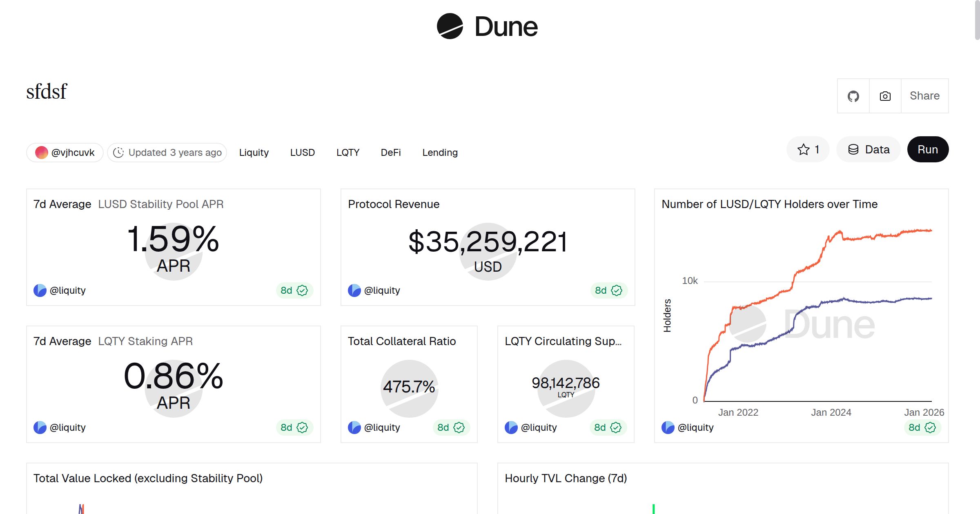Click the @liquity avatar on LQTY Staking card
This screenshot has width=980, height=514.
coord(40,428)
